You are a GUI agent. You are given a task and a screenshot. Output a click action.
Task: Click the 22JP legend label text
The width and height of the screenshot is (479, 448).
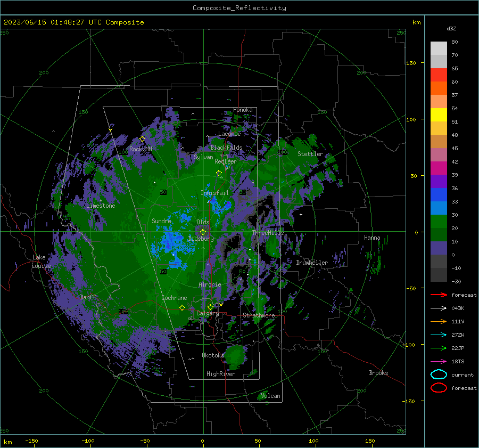458,348
